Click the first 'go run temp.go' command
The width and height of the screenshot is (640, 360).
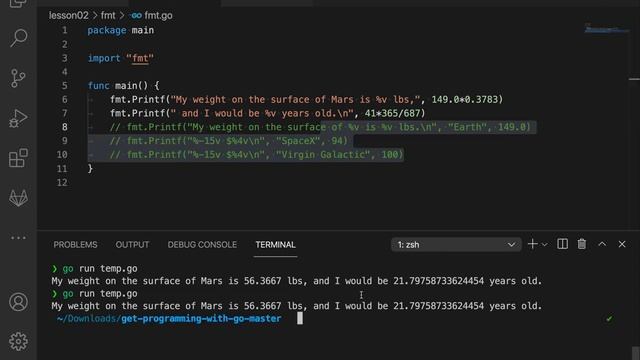click(x=100, y=269)
